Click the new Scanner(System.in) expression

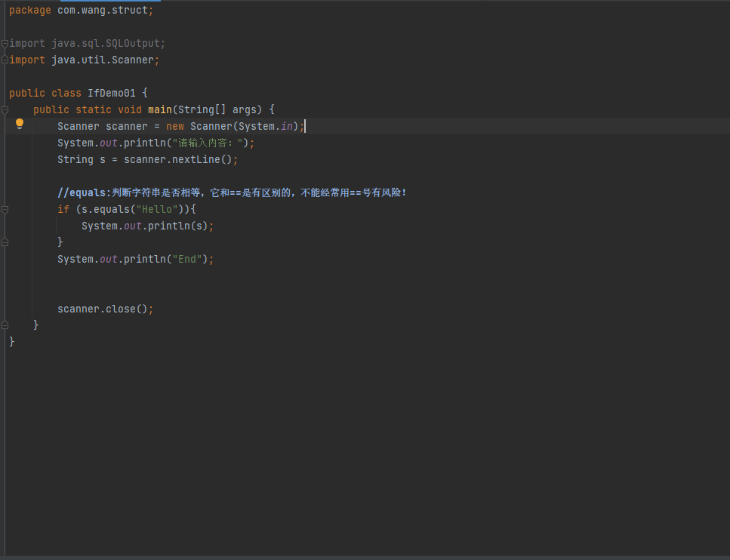[x=232, y=126]
